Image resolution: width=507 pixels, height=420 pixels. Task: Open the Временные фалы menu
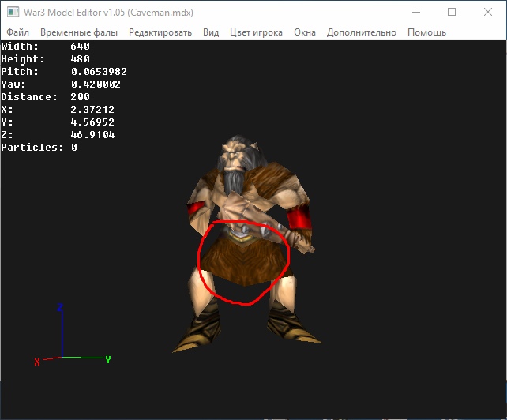(x=78, y=32)
